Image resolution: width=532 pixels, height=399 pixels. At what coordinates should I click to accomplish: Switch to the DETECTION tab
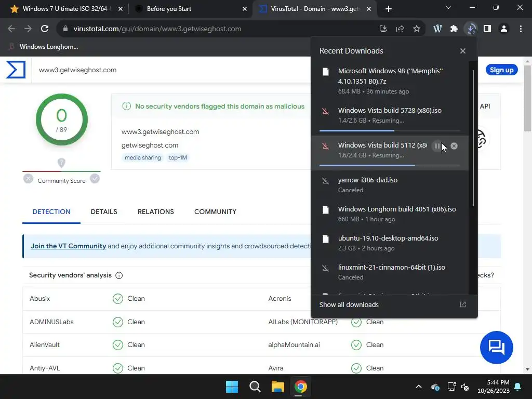click(x=51, y=212)
